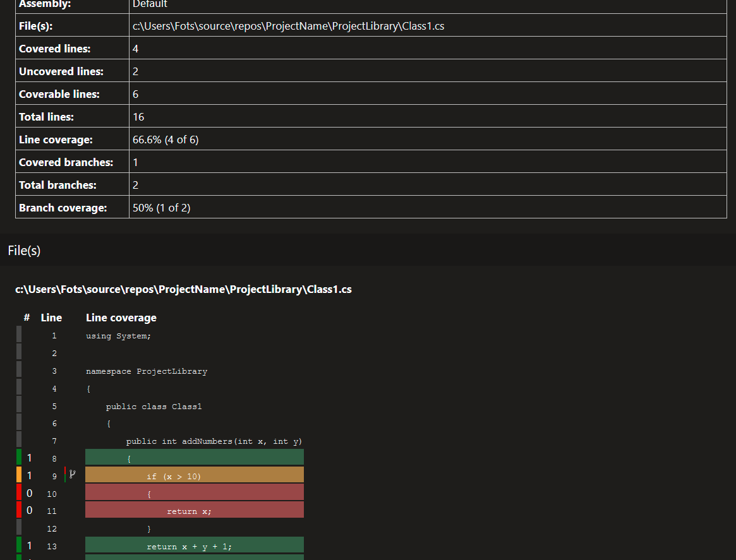This screenshot has width=736, height=560.
Task: Click the green opening brace on line 8
Action: pyautogui.click(x=195, y=457)
